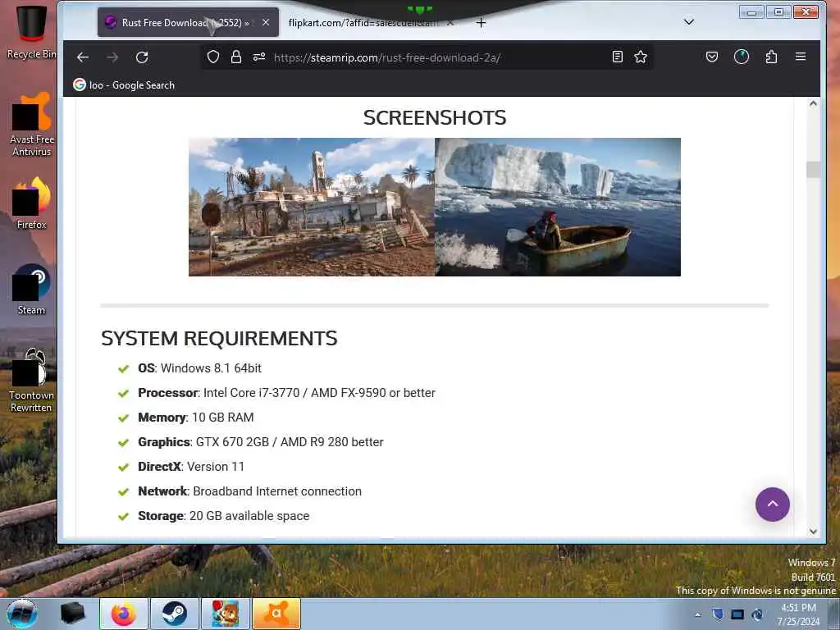The height and width of the screenshot is (630, 840).
Task: Click the SYSTEM REQUIREMENTS heading
Action: [219, 338]
